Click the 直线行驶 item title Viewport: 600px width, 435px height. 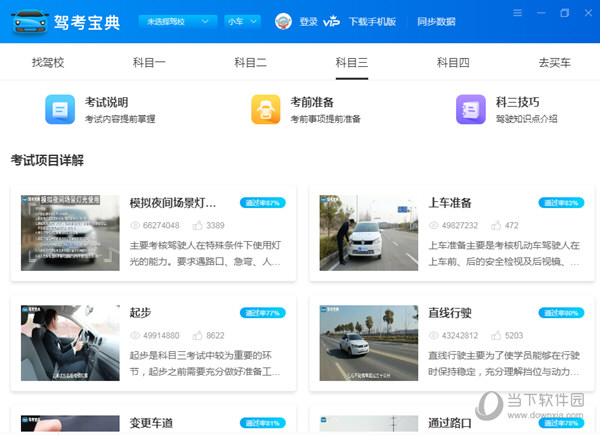pos(450,313)
